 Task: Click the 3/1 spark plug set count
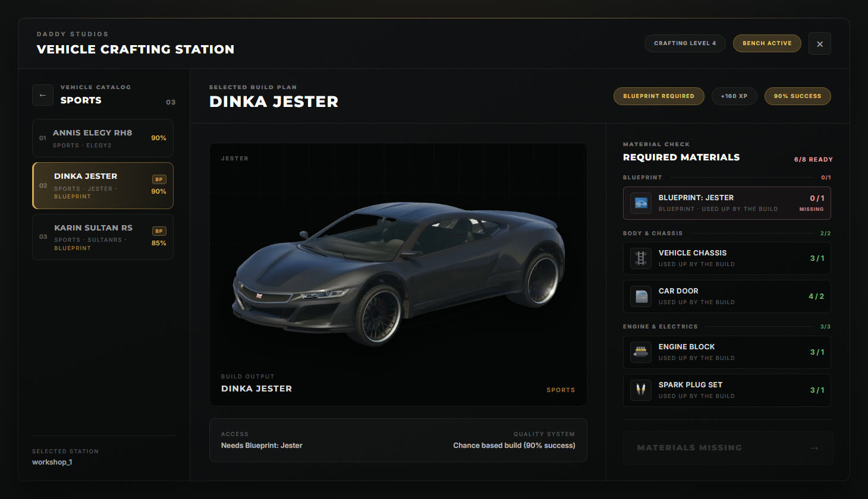point(817,390)
